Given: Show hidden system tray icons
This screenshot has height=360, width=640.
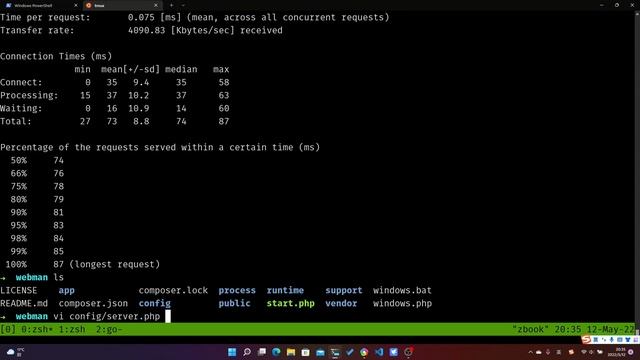Looking at the screenshot, I should coord(530,352).
